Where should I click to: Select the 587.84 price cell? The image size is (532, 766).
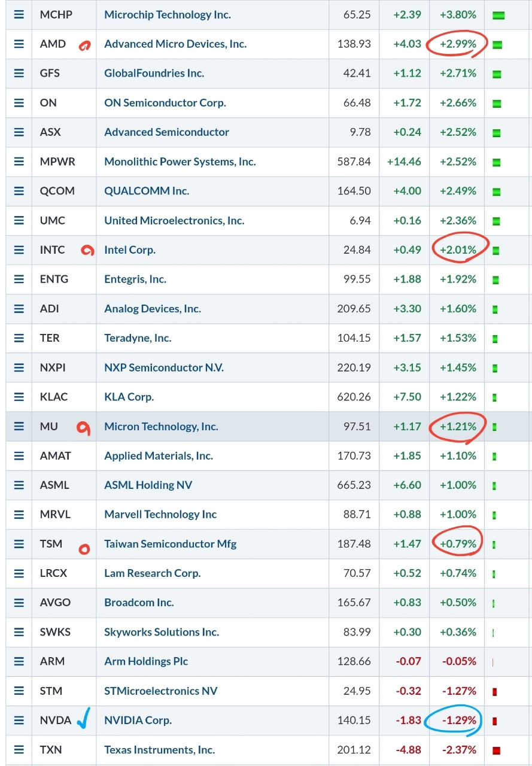[x=354, y=162]
